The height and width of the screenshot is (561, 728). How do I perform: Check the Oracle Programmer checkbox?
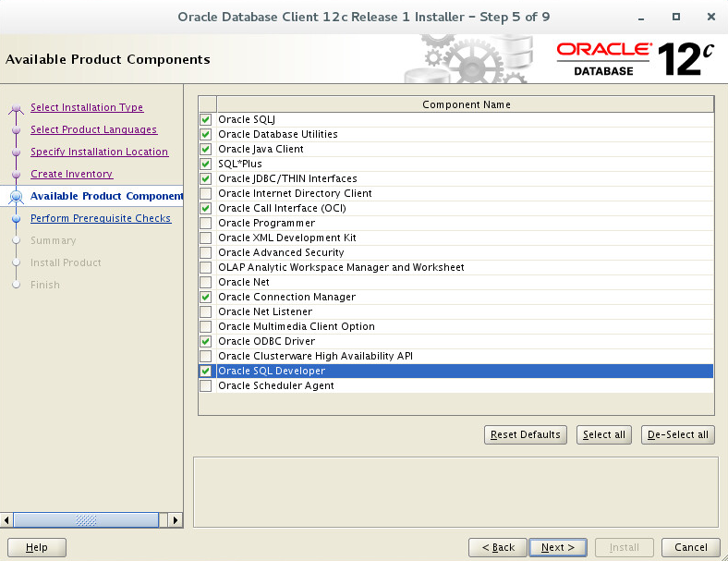point(206,223)
